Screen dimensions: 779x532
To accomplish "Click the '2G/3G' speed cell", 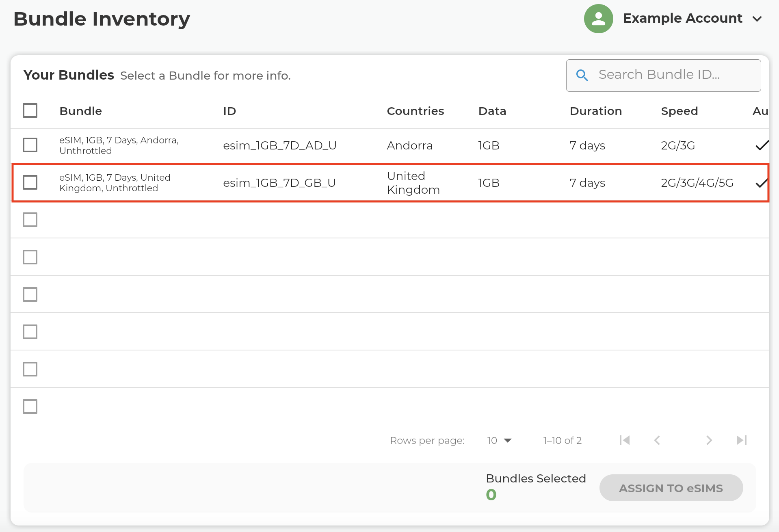I will pos(678,145).
